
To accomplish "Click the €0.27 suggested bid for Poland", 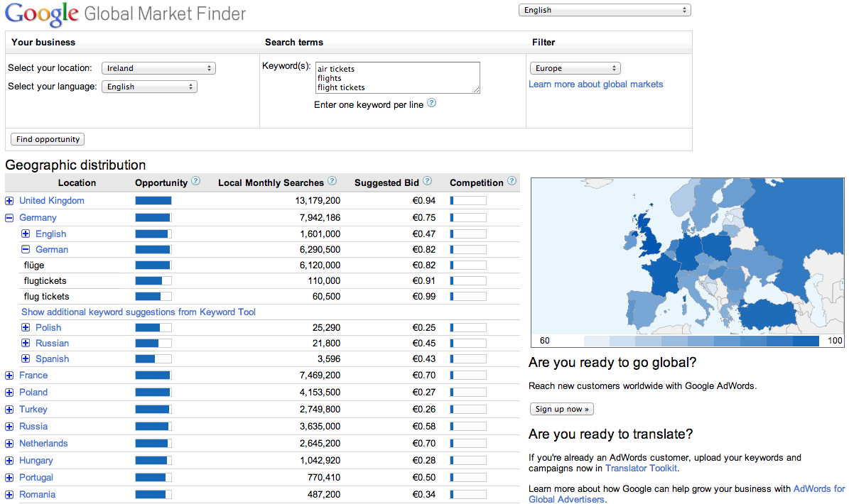I will [x=424, y=392].
